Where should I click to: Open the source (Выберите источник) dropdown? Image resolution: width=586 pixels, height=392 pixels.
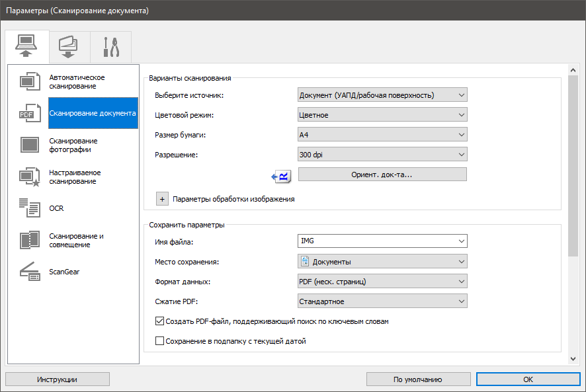pos(382,95)
